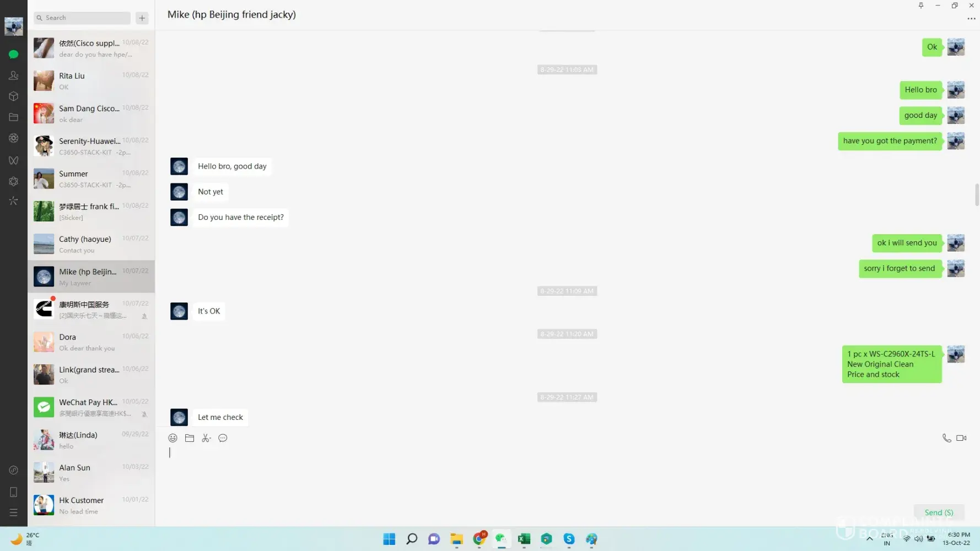980x551 pixels.
Task: Open the Rita Liu conversation
Action: pyautogui.click(x=91, y=80)
